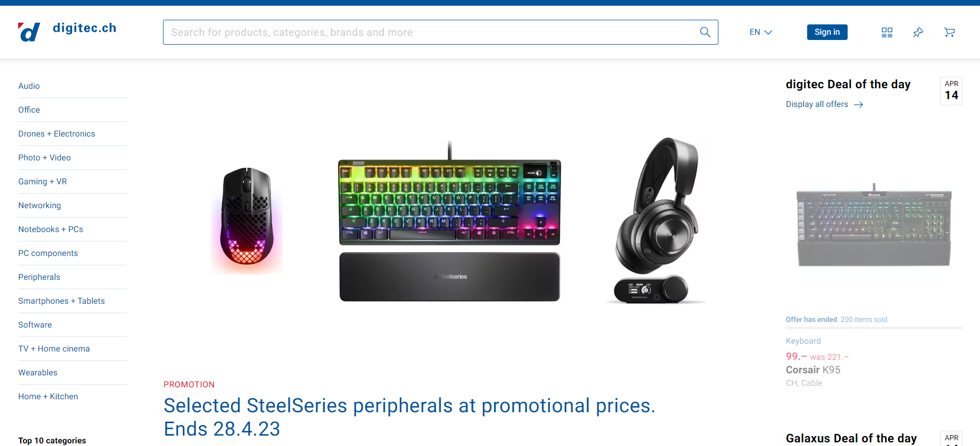Click the arrow beside Display all offers
980x446 pixels.
pyautogui.click(x=859, y=104)
